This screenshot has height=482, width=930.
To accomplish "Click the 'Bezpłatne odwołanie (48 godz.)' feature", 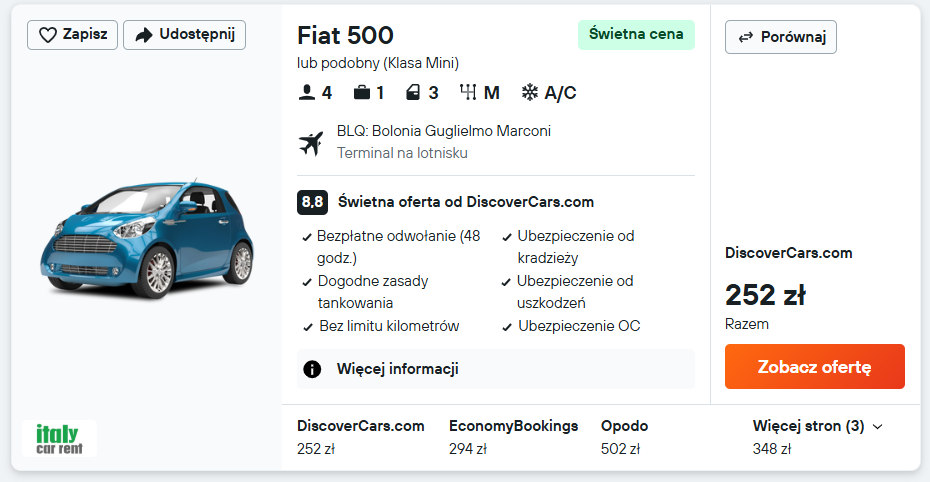I will (x=398, y=247).
